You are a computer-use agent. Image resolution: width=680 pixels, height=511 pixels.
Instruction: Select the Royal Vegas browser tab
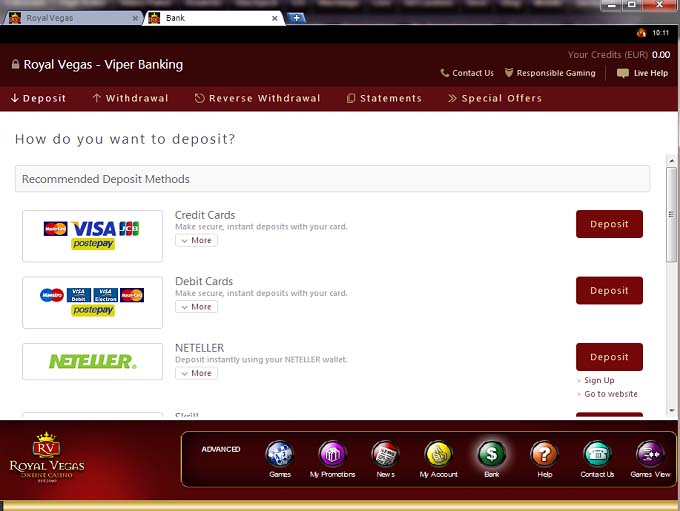click(70, 18)
